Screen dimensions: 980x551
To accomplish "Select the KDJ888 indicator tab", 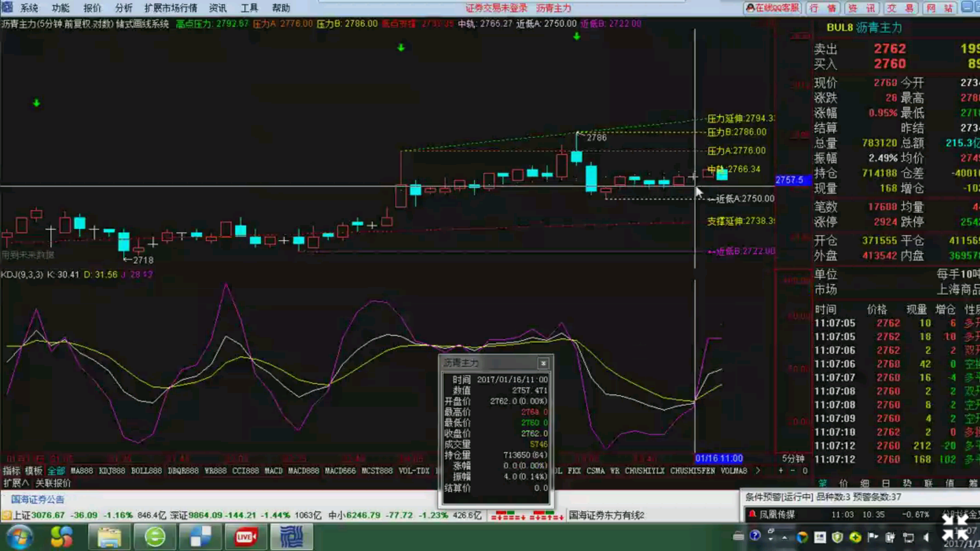I will [112, 471].
